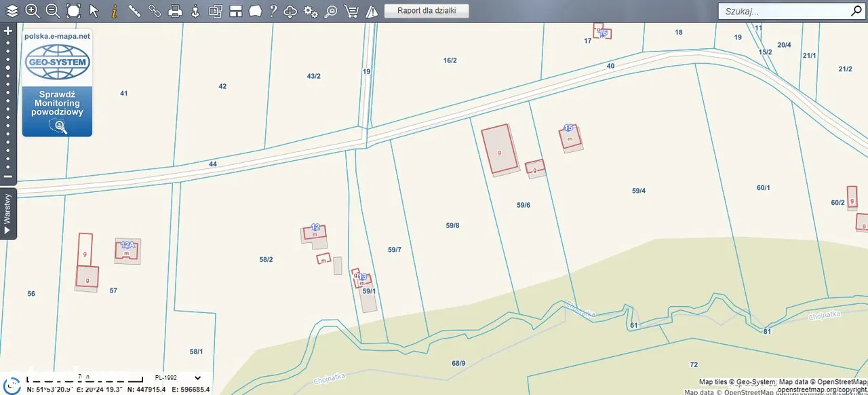
Task: Click the full extent view icon
Action: pyautogui.click(x=73, y=11)
